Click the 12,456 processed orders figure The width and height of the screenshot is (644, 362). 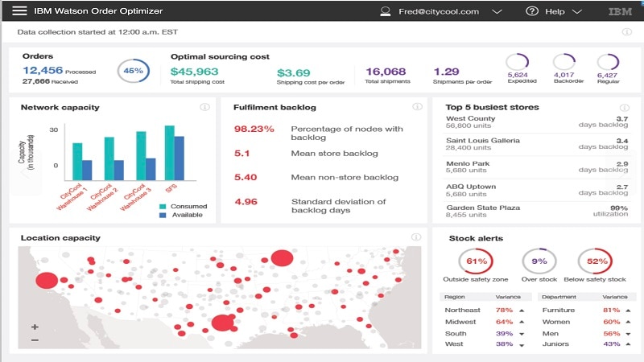point(43,70)
